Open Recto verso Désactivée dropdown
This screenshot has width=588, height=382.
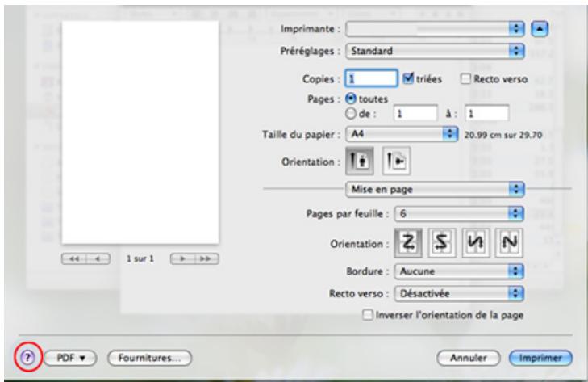click(x=459, y=293)
